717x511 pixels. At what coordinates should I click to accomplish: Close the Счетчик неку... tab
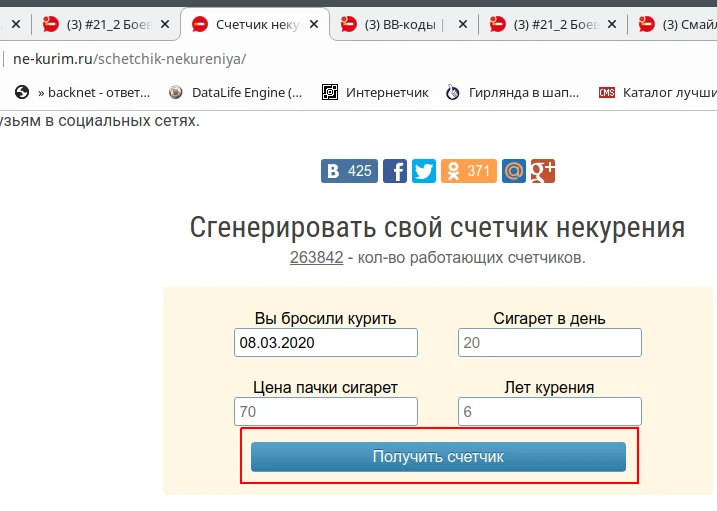(x=314, y=24)
